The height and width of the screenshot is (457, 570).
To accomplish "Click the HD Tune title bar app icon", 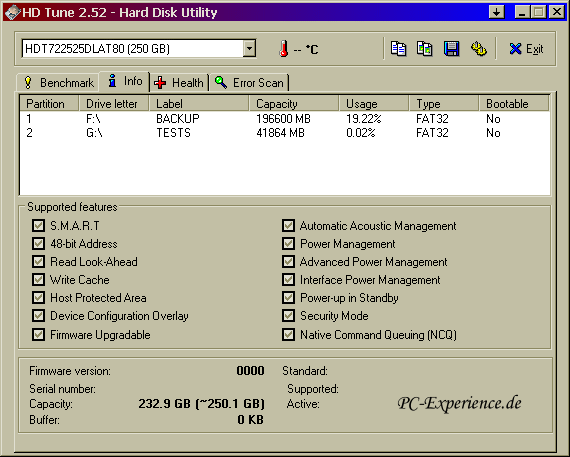I will 12,12.
